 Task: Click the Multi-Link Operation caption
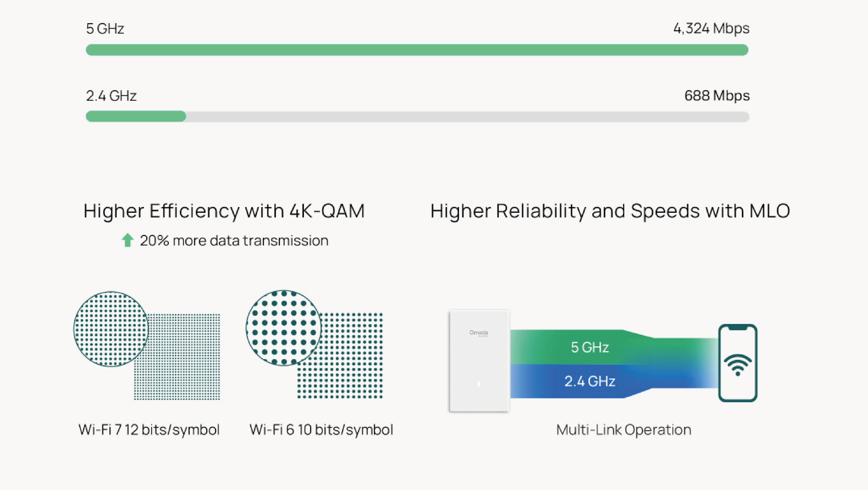coord(623,430)
